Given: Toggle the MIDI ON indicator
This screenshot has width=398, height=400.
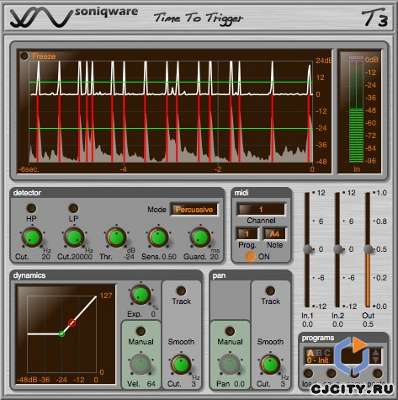Looking at the screenshot, I should pyautogui.click(x=250, y=256).
